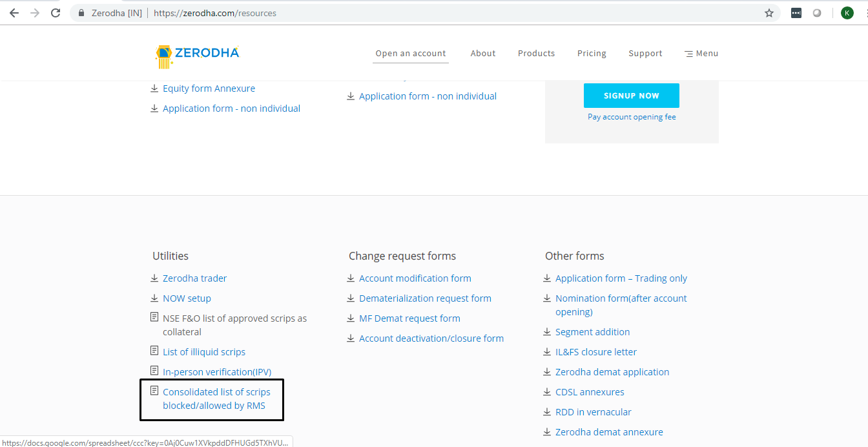Download the Dematerialization request form

pos(425,298)
